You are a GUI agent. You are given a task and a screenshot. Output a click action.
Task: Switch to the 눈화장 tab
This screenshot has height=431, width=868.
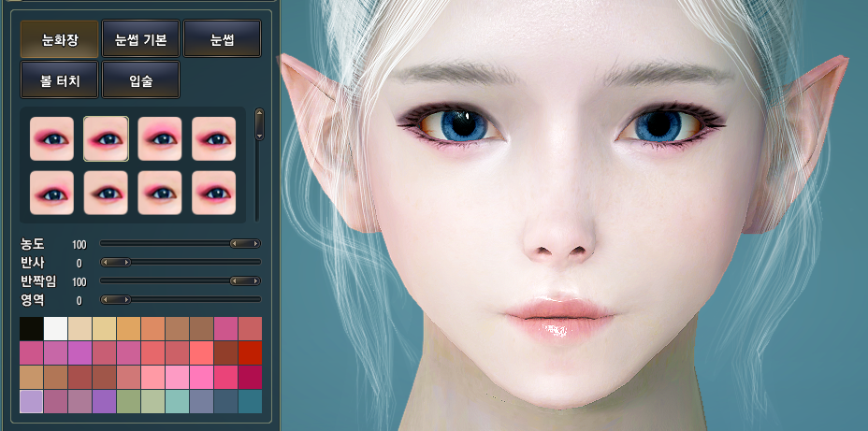tap(59, 39)
